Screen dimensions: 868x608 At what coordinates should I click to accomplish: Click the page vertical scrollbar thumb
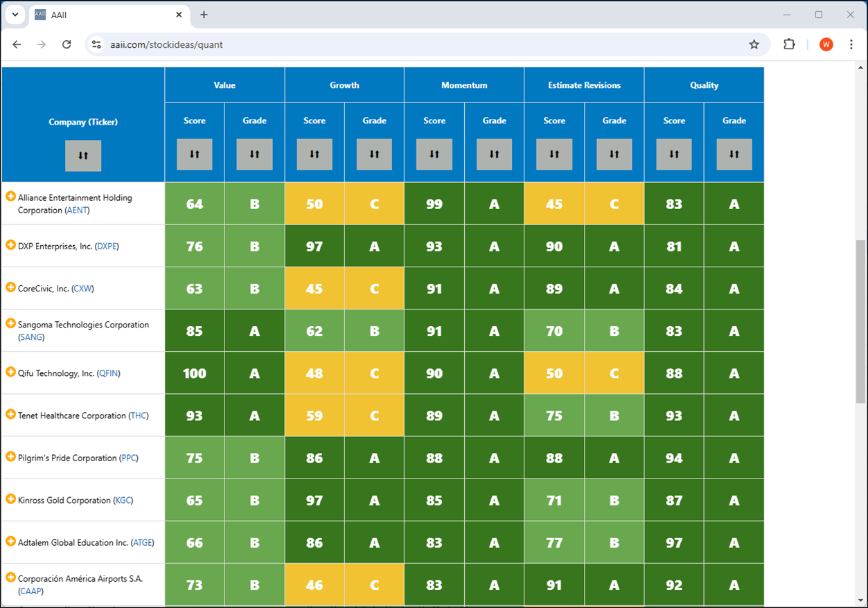861,321
